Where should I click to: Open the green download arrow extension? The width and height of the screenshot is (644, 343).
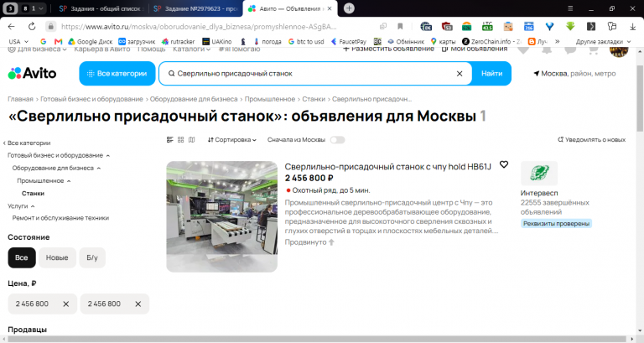570,26
